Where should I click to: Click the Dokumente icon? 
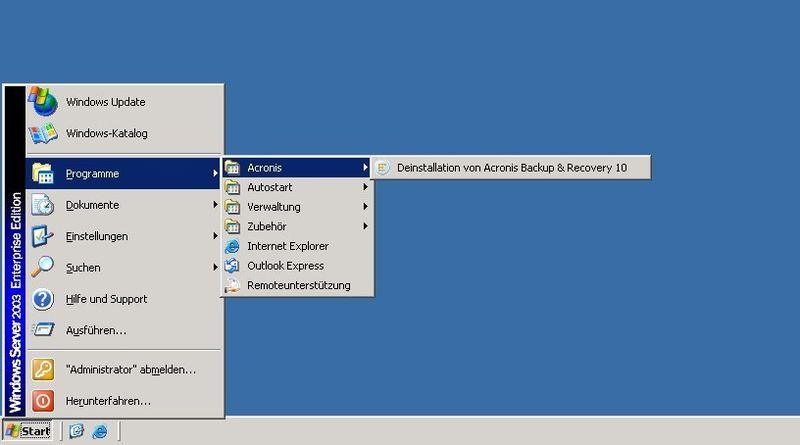pos(43,205)
